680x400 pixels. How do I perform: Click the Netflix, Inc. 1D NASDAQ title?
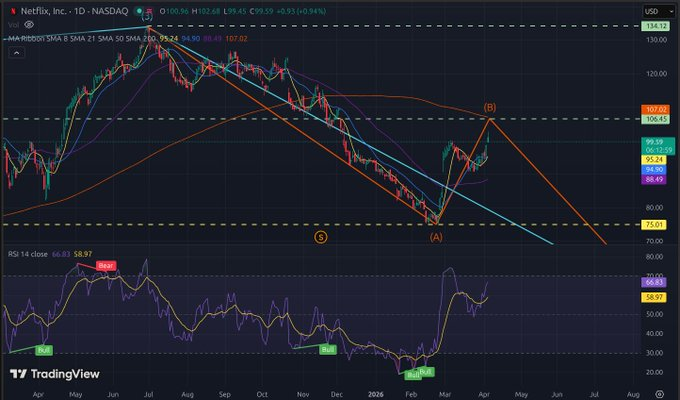(x=75, y=11)
